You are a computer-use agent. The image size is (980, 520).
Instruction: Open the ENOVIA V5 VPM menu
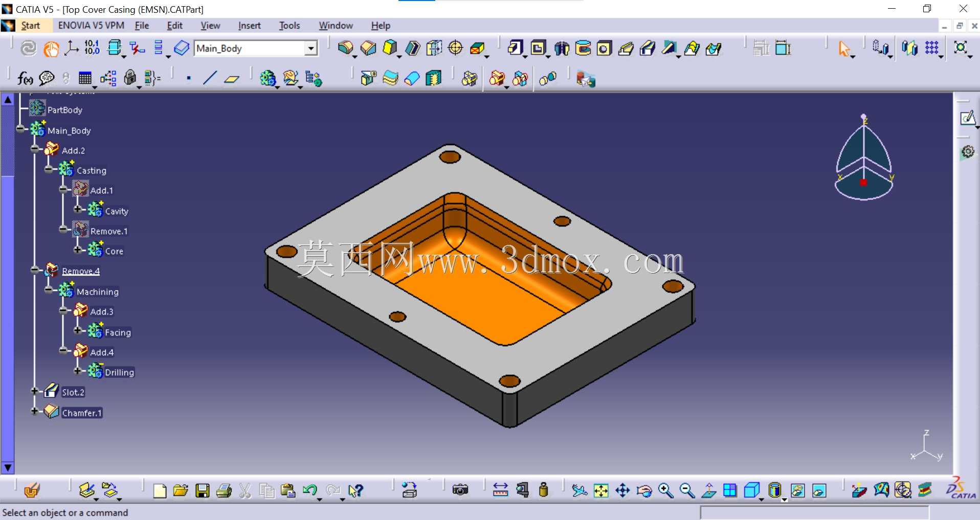(x=91, y=26)
